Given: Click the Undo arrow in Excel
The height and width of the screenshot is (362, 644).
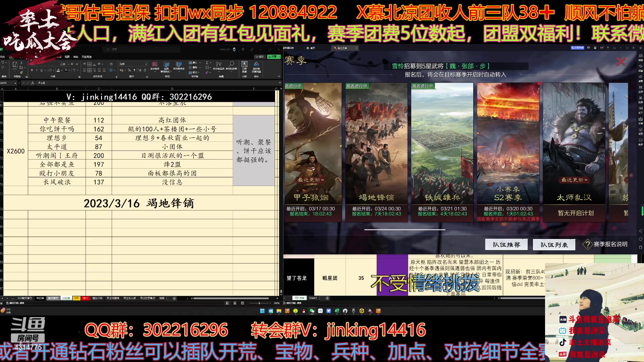Looking at the screenshot, I should pyautogui.click(x=3, y=63).
